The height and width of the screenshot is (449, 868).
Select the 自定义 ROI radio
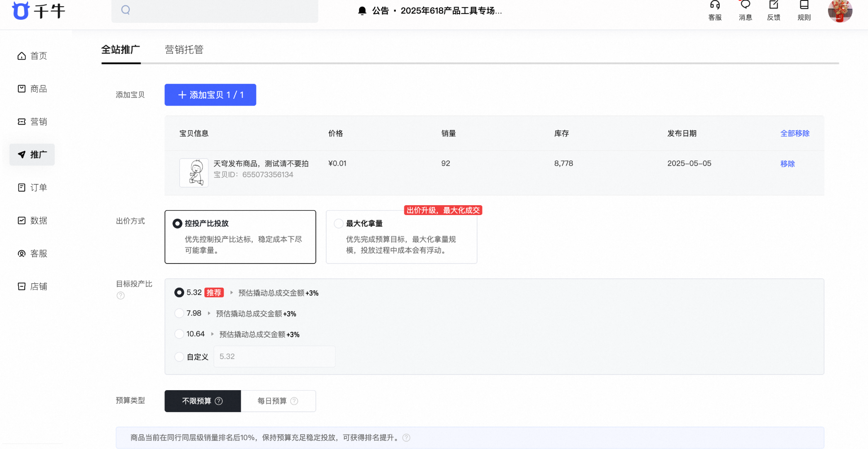(179, 357)
